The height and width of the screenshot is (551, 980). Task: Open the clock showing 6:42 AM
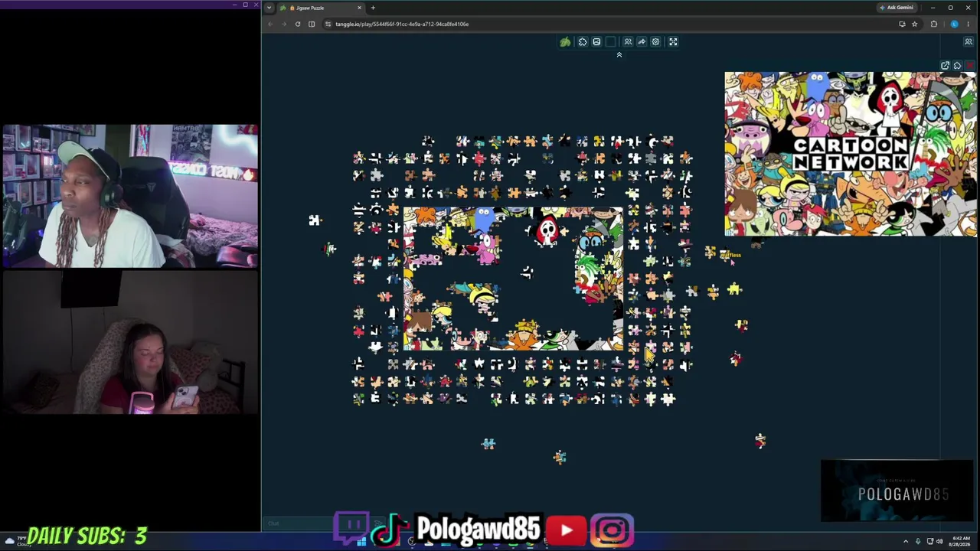(x=961, y=542)
